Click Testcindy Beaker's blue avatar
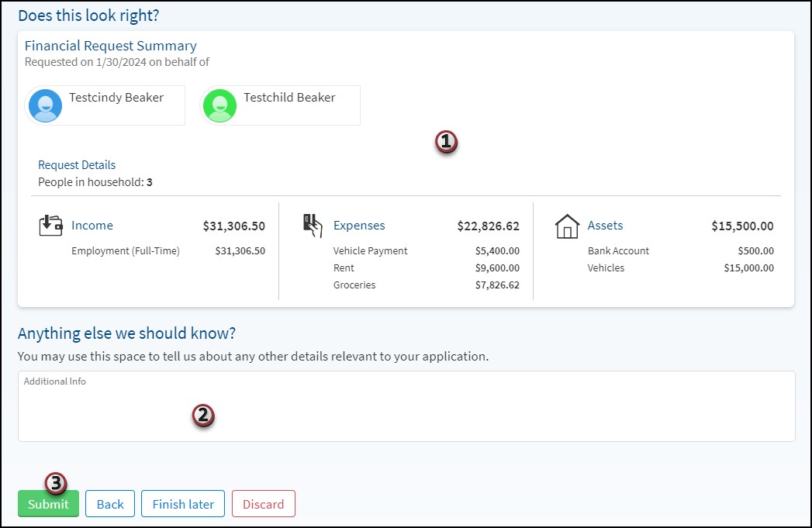 tap(46, 105)
